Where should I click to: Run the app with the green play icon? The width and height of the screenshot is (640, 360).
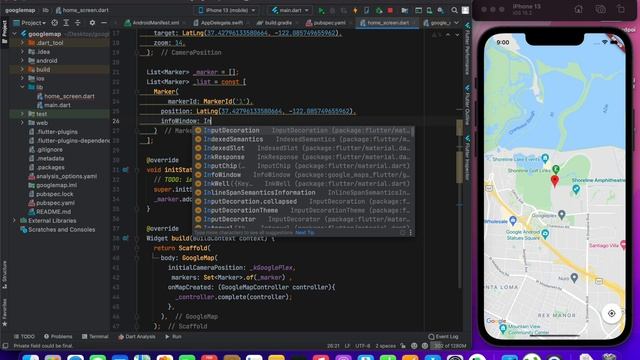click(322, 10)
